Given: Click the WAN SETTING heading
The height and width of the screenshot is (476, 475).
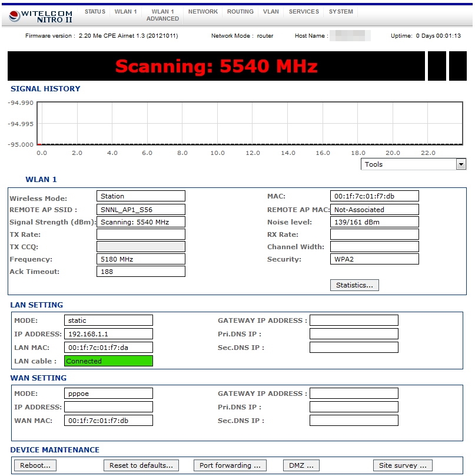Looking at the screenshot, I should (x=38, y=378).
